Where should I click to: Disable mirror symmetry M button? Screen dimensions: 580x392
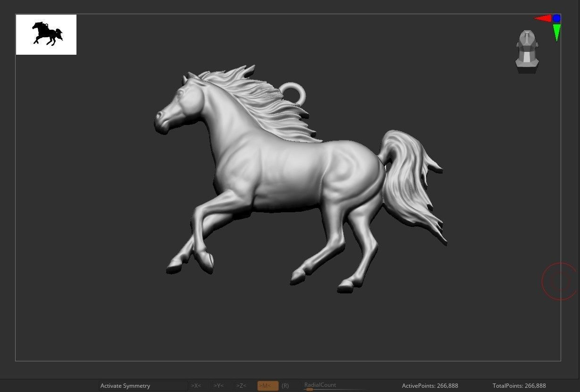click(268, 386)
